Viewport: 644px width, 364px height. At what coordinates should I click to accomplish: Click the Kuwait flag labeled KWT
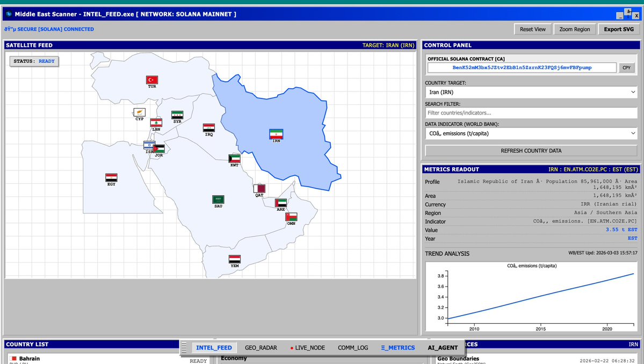click(235, 159)
